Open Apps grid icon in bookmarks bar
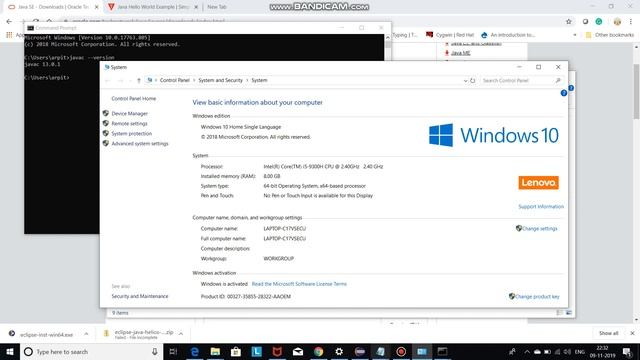Screen dimensions: 640x360 [x=9, y=35]
